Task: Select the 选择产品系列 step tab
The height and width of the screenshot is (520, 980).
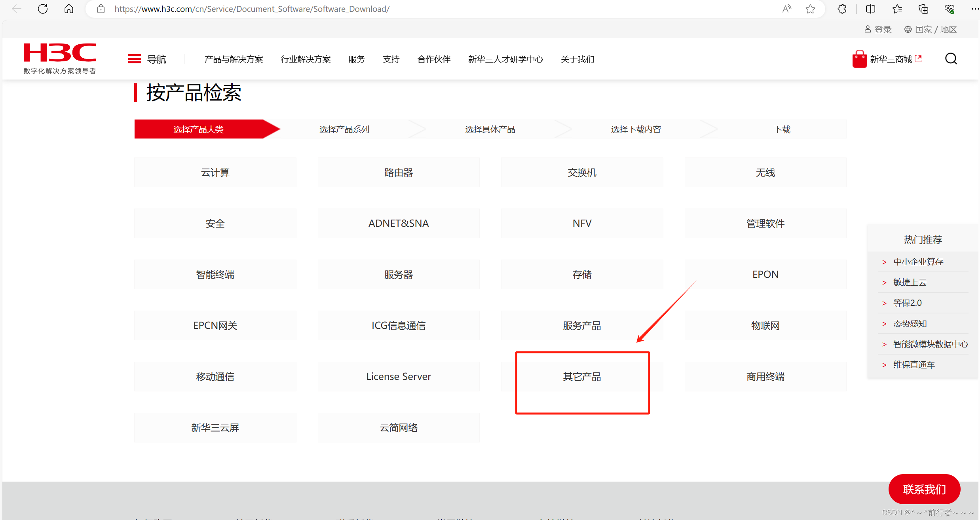Action: [344, 129]
